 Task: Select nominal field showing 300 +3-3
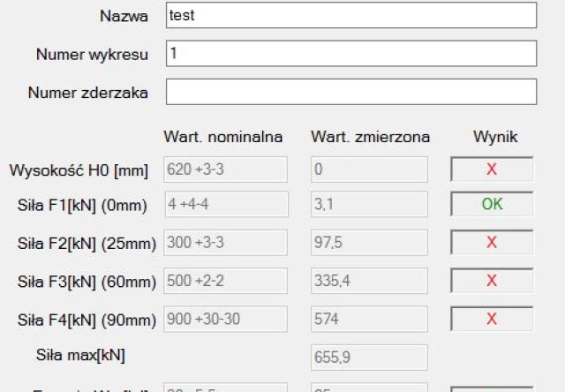pos(226,243)
